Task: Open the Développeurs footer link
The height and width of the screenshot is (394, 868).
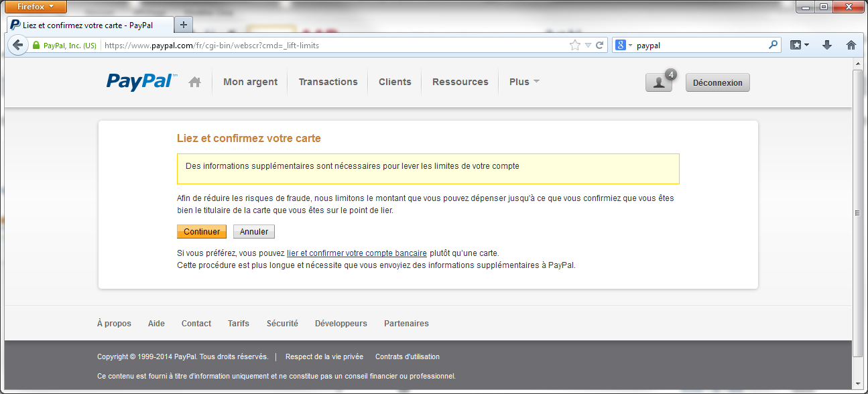Action: pos(341,324)
